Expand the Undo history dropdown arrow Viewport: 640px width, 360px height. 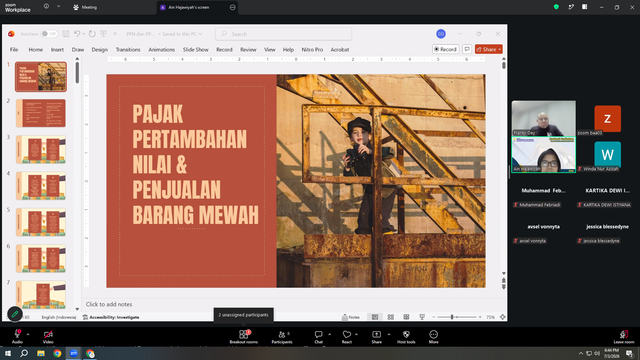click(84, 34)
